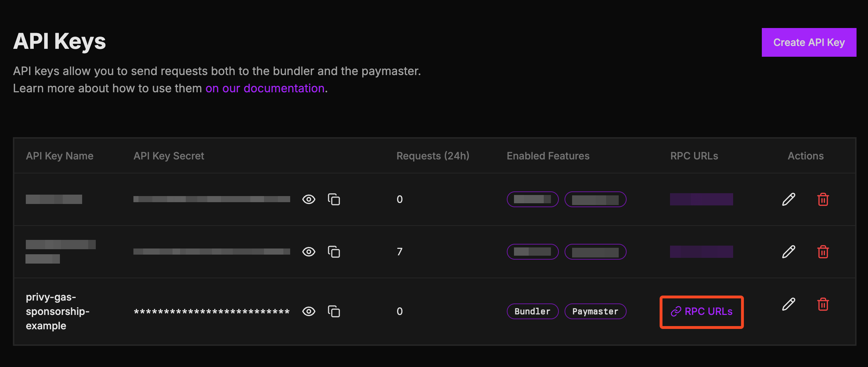Click the Bundler feature badge
This screenshot has width=868, height=367.
532,311
